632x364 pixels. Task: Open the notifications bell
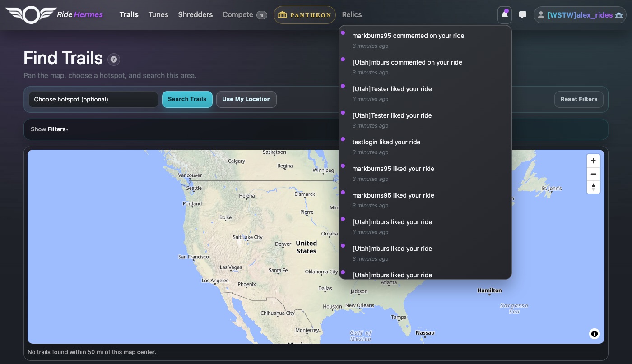pyautogui.click(x=505, y=15)
